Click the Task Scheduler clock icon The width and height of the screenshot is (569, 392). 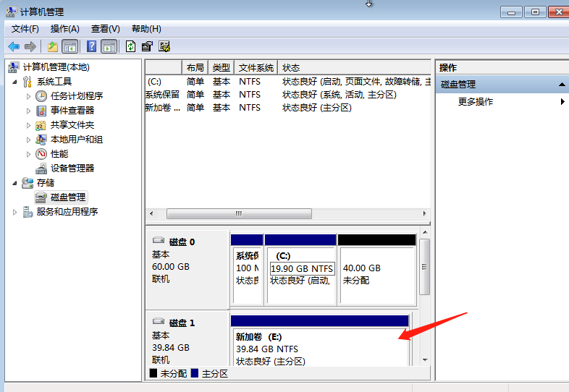(x=41, y=96)
